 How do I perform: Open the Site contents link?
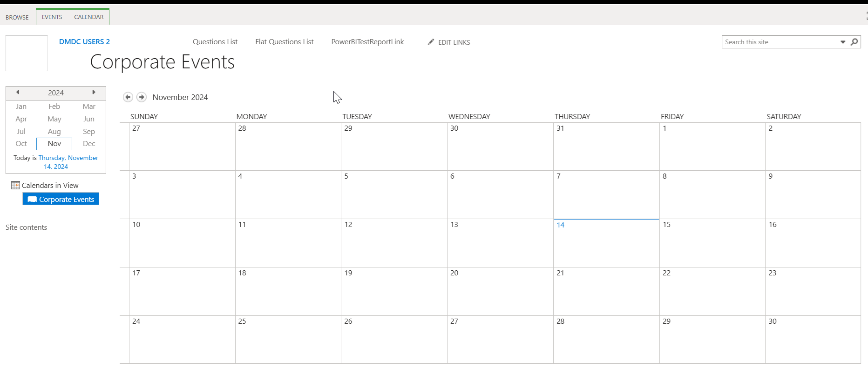(26, 227)
